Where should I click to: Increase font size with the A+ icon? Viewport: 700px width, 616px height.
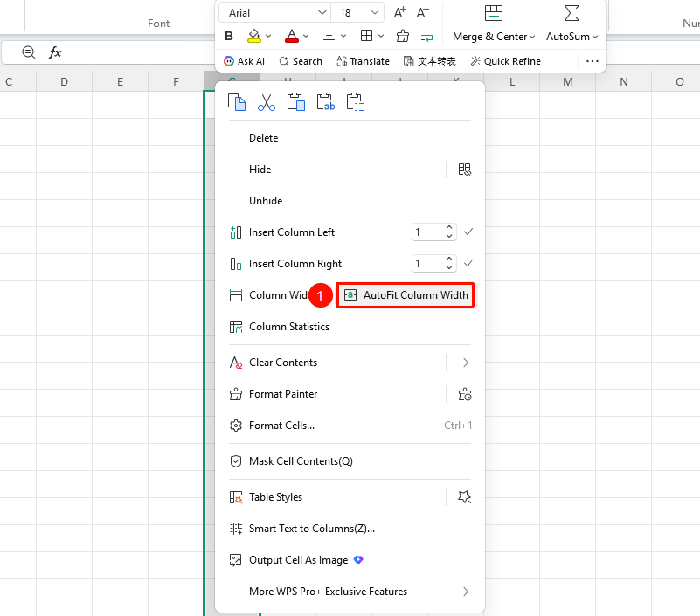pos(399,12)
